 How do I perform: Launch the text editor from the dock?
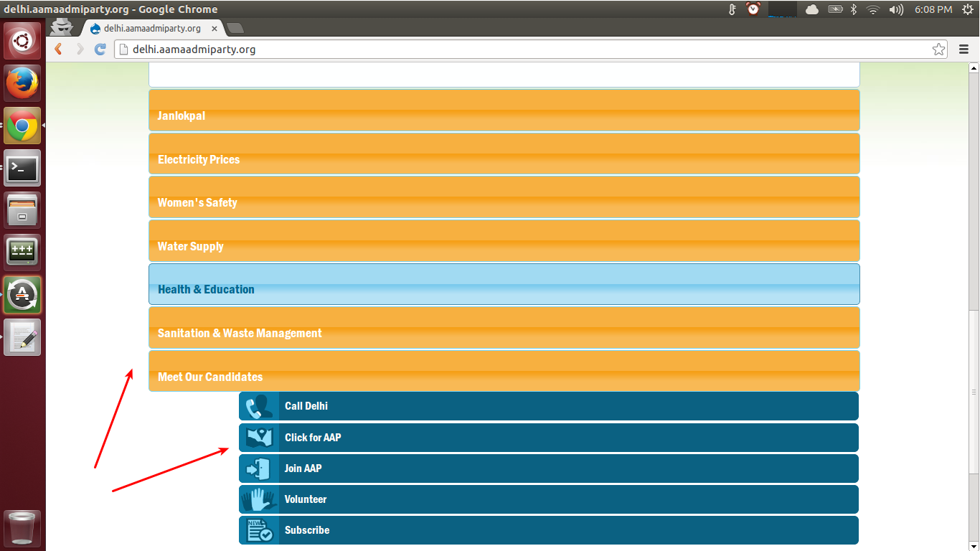23,337
